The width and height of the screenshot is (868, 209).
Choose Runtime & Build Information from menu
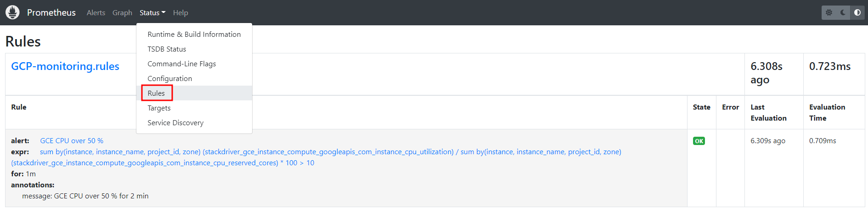[194, 34]
